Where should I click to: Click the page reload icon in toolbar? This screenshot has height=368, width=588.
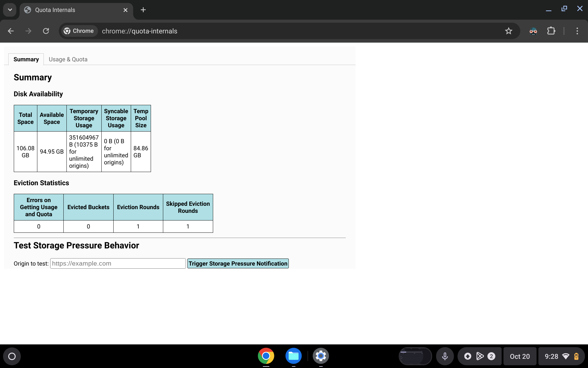(x=46, y=31)
